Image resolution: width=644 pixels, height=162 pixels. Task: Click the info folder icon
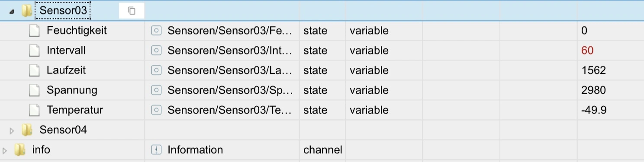[x=20, y=150]
